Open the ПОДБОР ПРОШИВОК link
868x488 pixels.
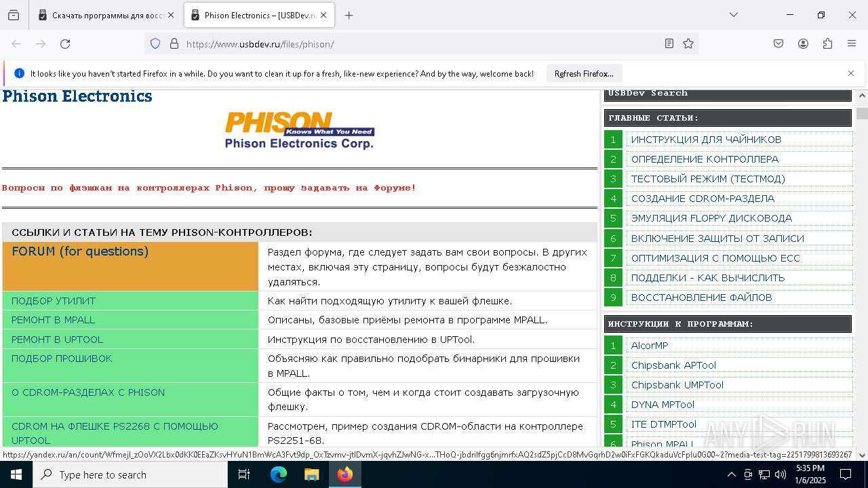click(x=62, y=359)
